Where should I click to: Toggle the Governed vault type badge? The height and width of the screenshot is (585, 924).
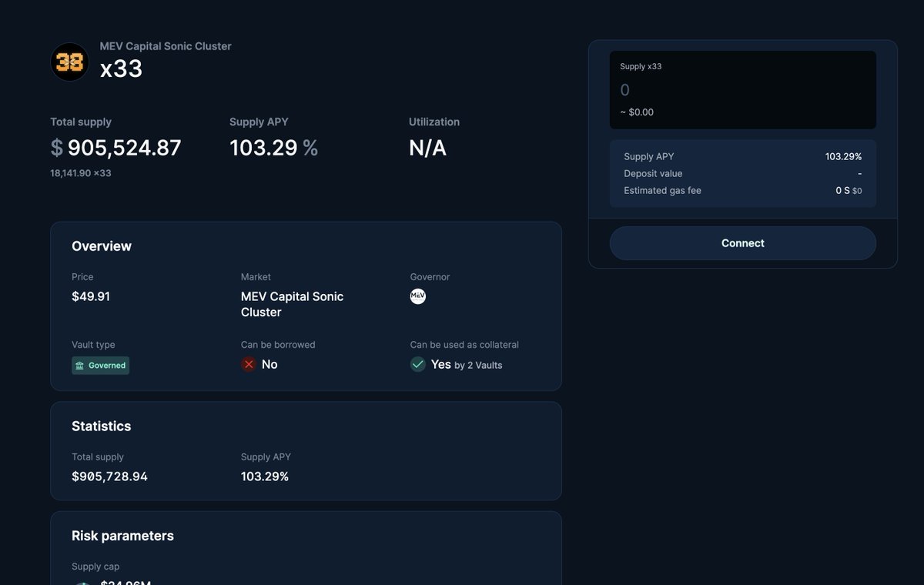tap(100, 366)
